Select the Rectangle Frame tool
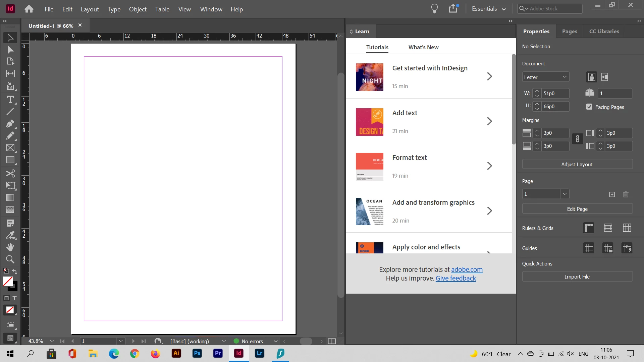This screenshot has height=362, width=644. (10, 148)
